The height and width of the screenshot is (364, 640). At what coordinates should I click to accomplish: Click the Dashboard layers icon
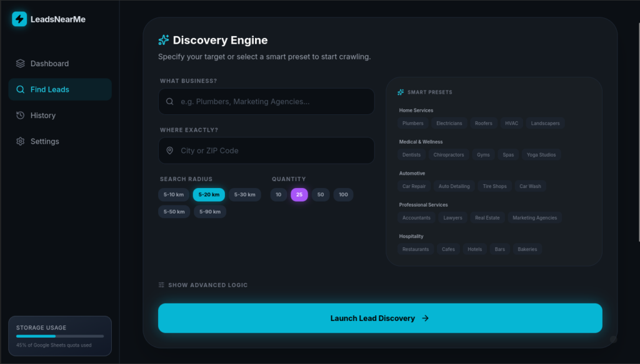click(21, 64)
